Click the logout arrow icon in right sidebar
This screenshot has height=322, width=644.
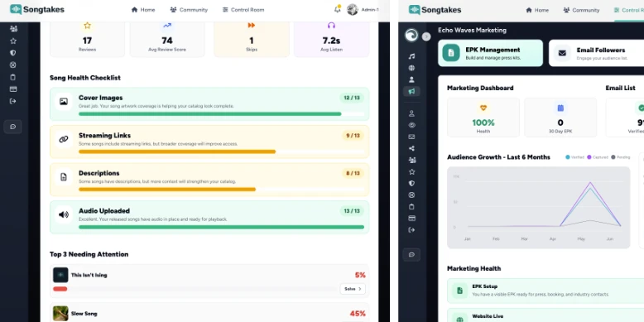point(411,230)
